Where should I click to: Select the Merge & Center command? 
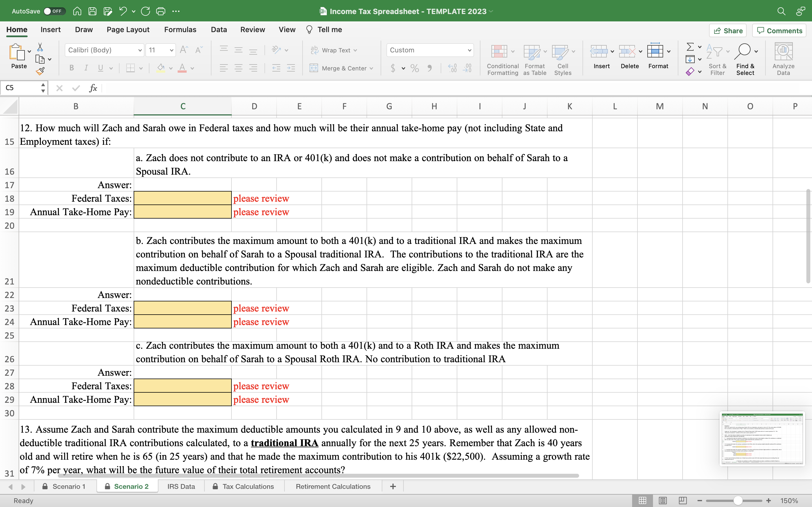342,68
